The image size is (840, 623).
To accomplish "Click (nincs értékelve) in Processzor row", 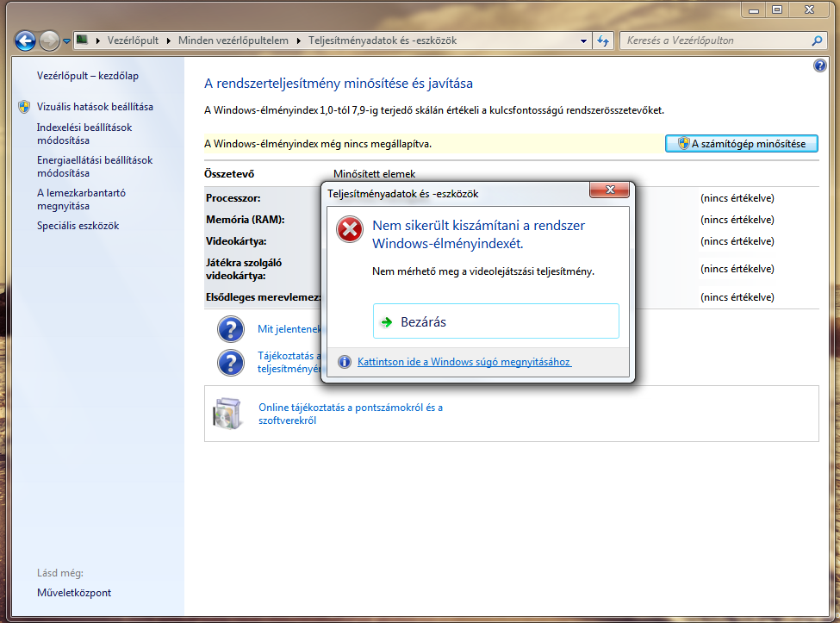I will coord(737,198).
